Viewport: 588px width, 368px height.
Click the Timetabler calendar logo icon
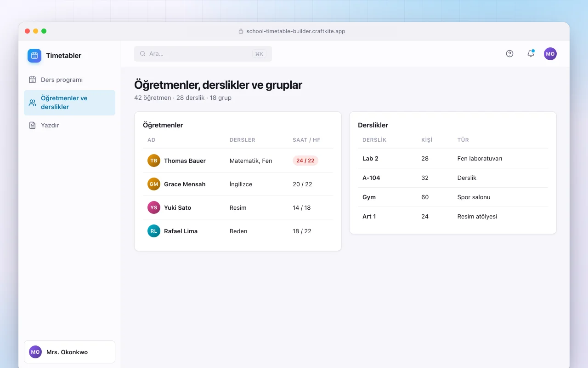pos(34,56)
